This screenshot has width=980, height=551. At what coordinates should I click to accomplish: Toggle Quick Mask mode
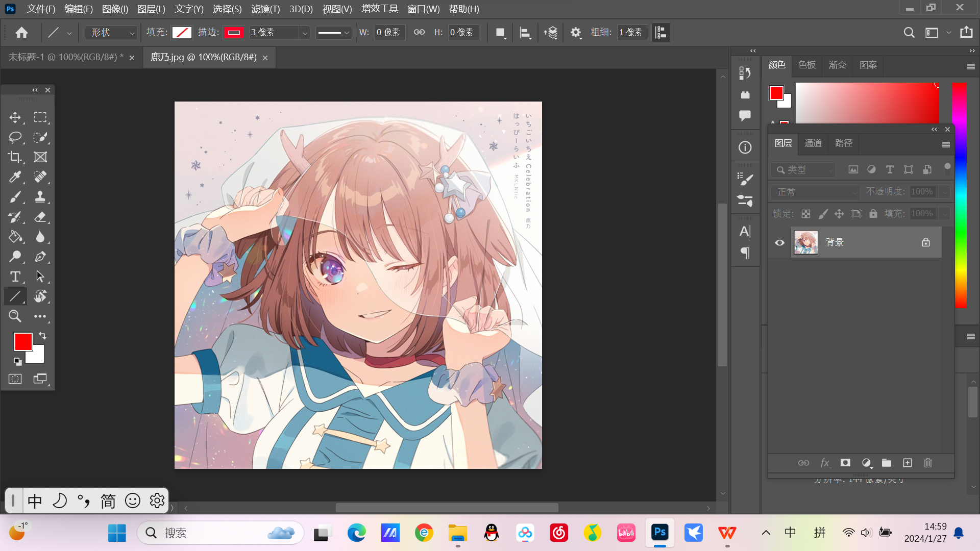(15, 379)
